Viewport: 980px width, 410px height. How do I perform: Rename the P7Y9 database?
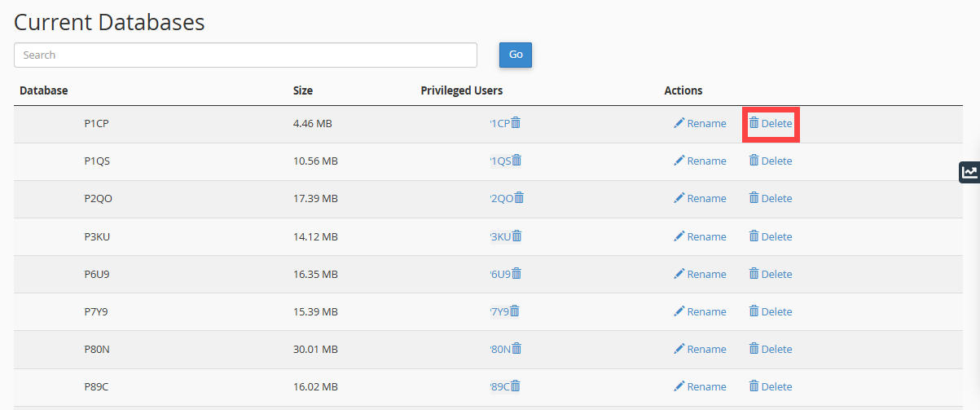(700, 312)
